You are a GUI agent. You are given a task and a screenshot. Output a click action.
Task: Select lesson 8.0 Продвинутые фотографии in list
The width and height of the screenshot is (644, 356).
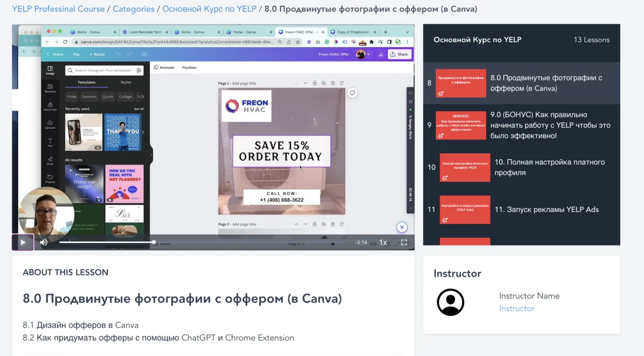coord(522,83)
